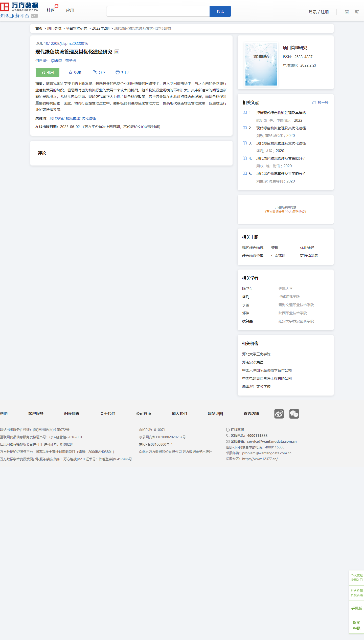Switch to simplified Chinese 简

coord(347,12)
